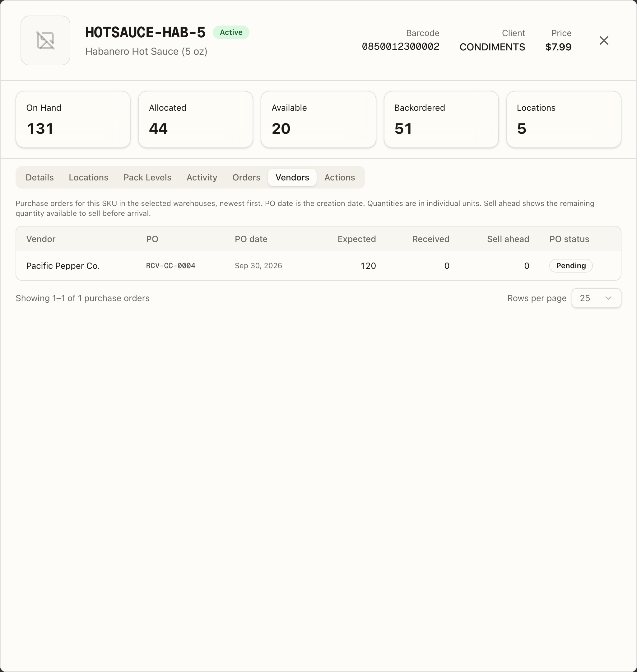Open the Actions tab
The height and width of the screenshot is (672, 637).
[x=340, y=177]
